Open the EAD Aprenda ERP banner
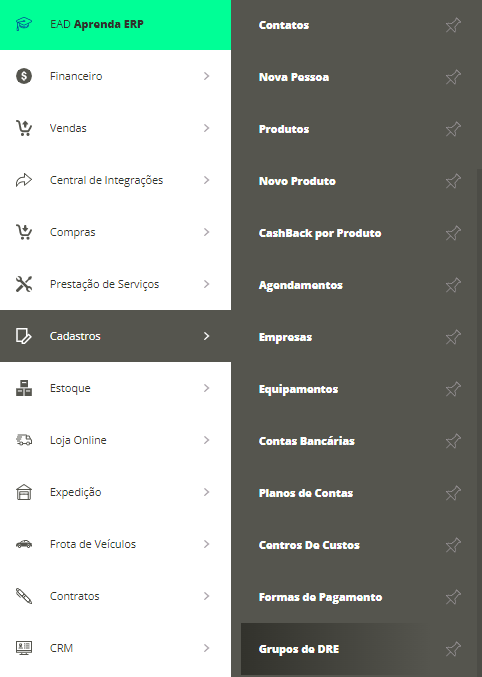482x677 pixels. [115, 25]
